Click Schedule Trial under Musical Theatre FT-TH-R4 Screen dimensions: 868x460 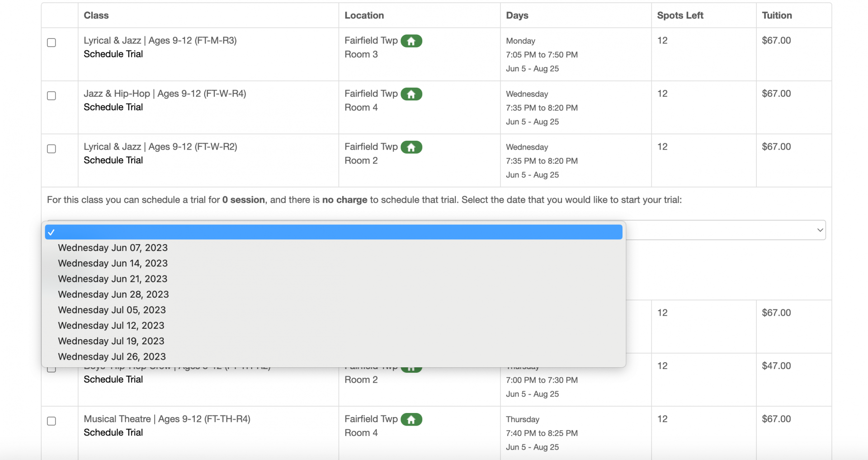coord(113,432)
